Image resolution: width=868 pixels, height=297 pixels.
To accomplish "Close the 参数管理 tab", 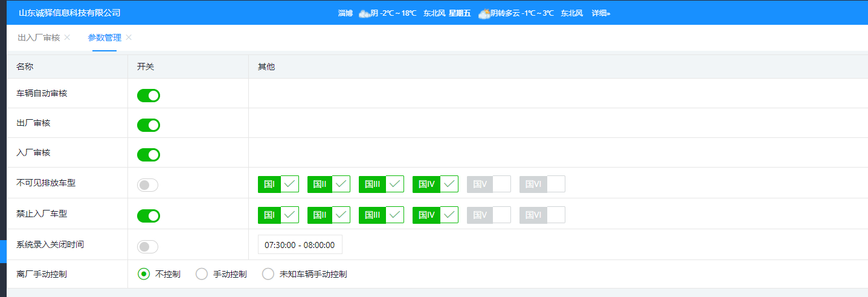I will point(129,38).
